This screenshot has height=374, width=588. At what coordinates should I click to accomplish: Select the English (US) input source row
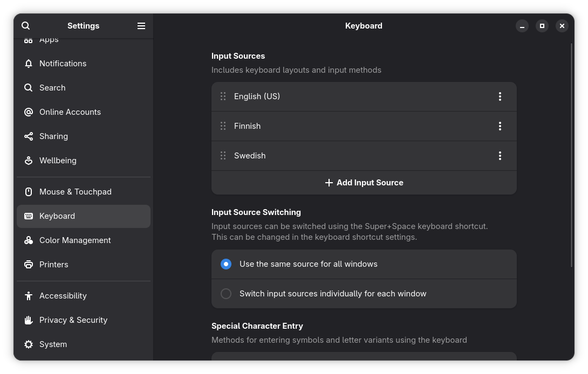364,96
